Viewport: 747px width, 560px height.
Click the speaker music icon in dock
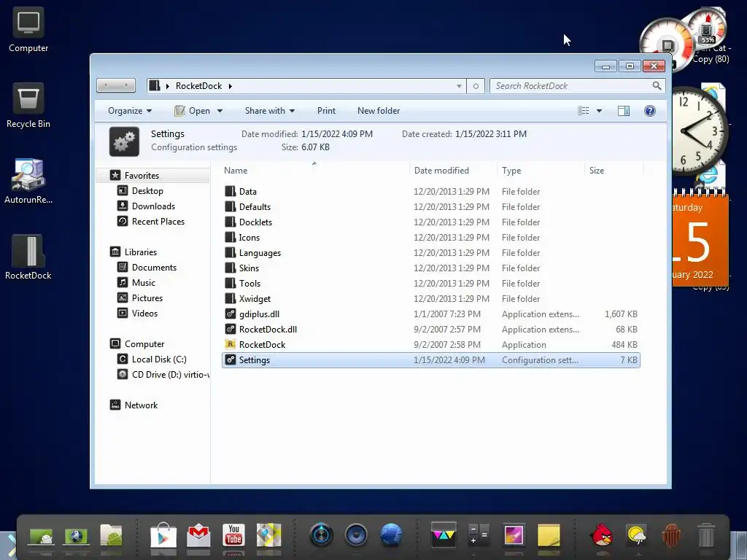click(356, 536)
